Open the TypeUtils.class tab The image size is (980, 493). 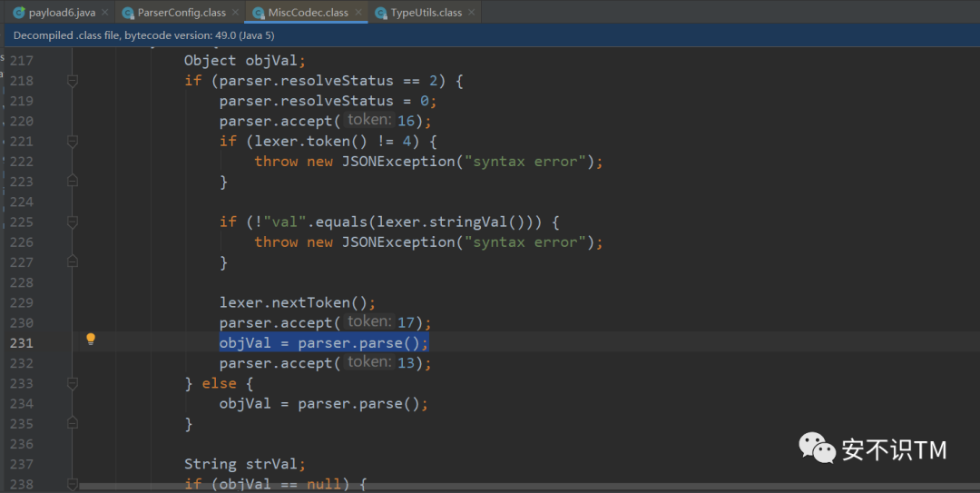click(425, 12)
